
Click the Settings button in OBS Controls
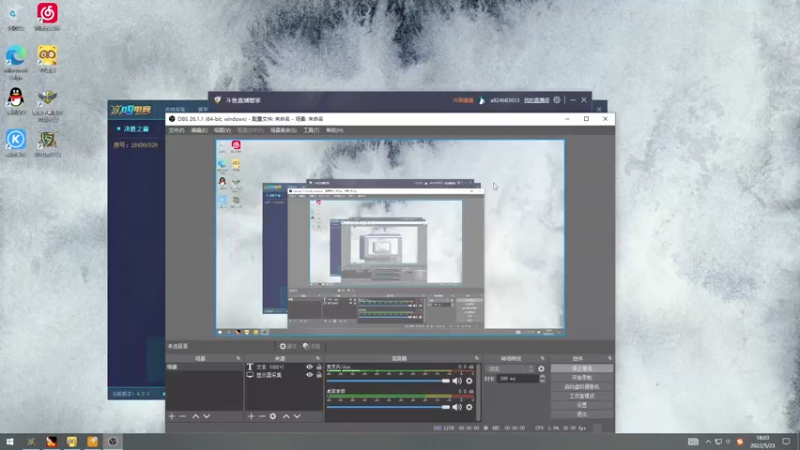(x=582, y=405)
